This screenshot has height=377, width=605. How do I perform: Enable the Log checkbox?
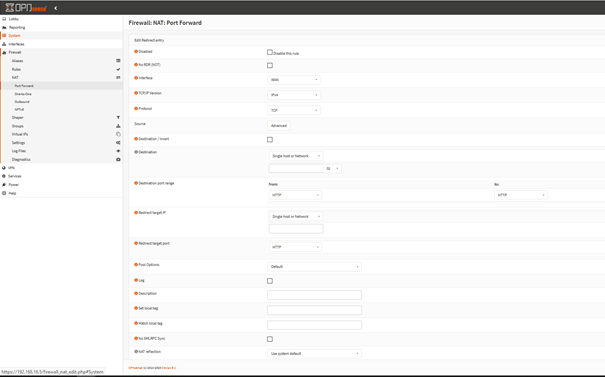click(x=270, y=281)
